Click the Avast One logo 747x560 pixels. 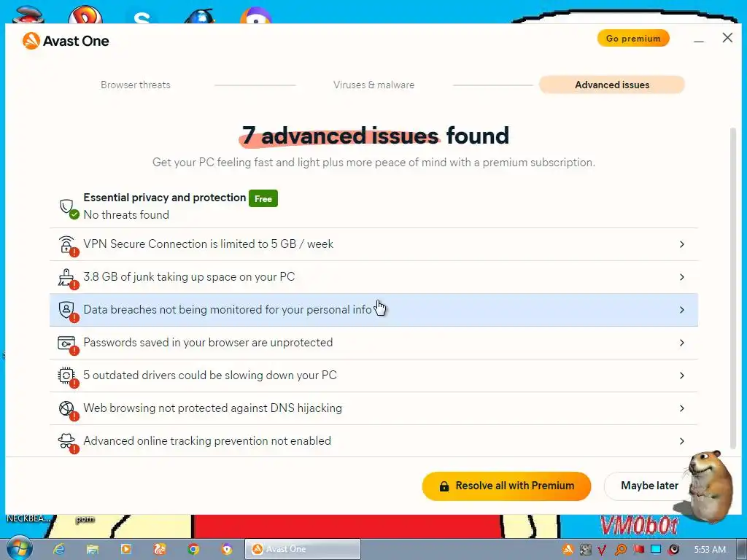tap(65, 41)
